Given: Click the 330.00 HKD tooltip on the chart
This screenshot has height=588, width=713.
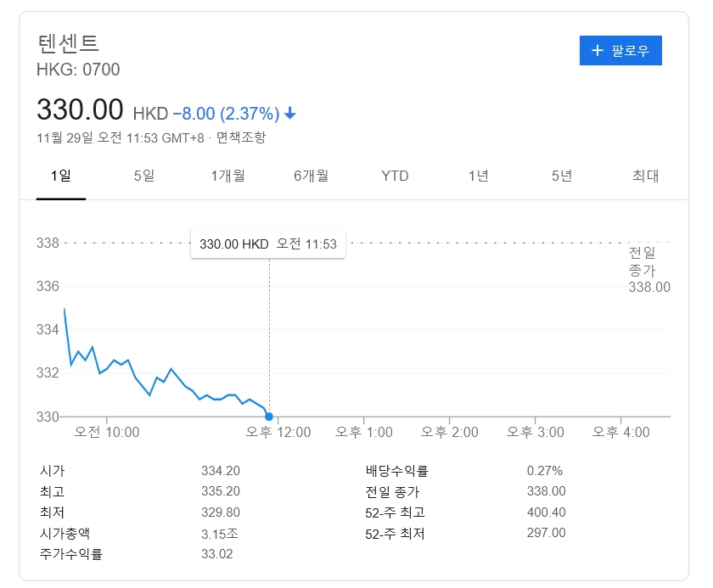Looking at the screenshot, I should [270, 244].
